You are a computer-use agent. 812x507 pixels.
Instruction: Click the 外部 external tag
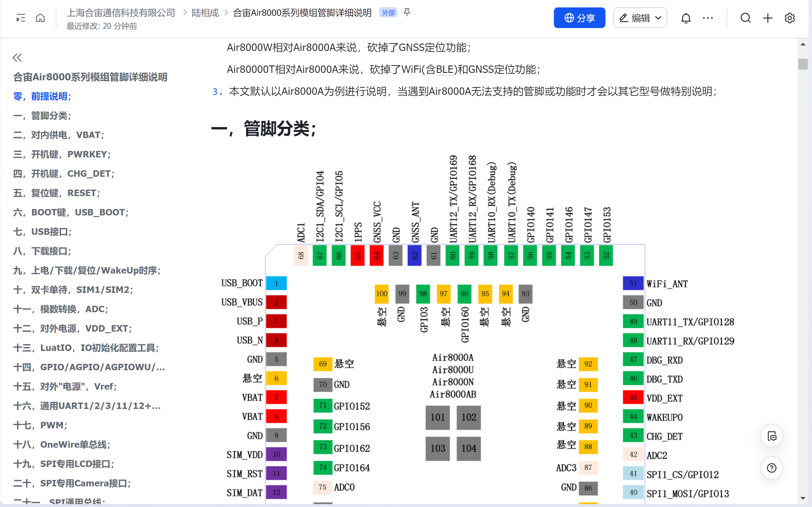click(388, 13)
